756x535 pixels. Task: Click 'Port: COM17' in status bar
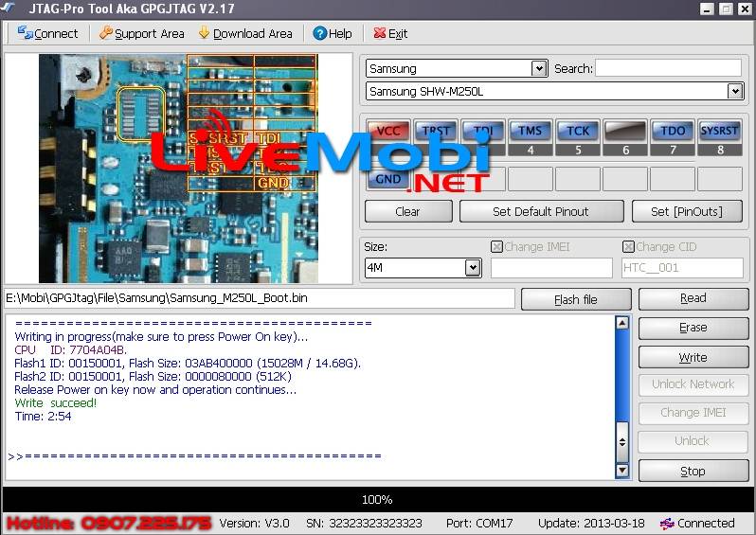pyautogui.click(x=479, y=524)
